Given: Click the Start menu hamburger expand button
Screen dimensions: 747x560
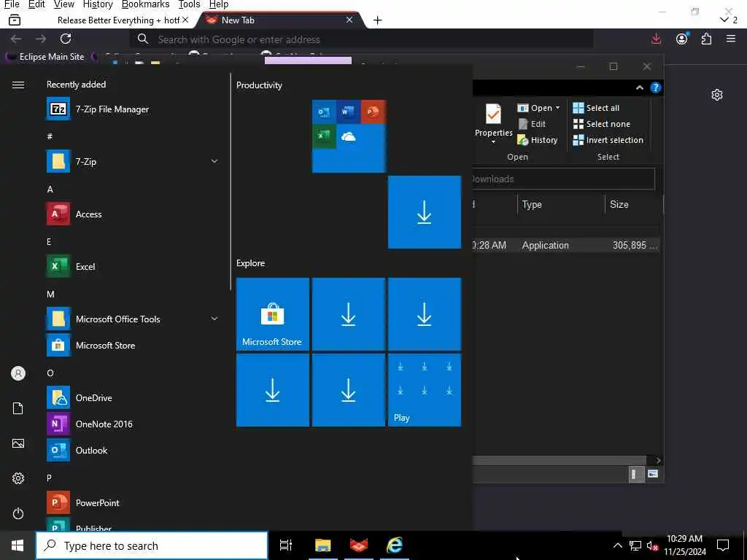Looking at the screenshot, I should tap(18, 85).
